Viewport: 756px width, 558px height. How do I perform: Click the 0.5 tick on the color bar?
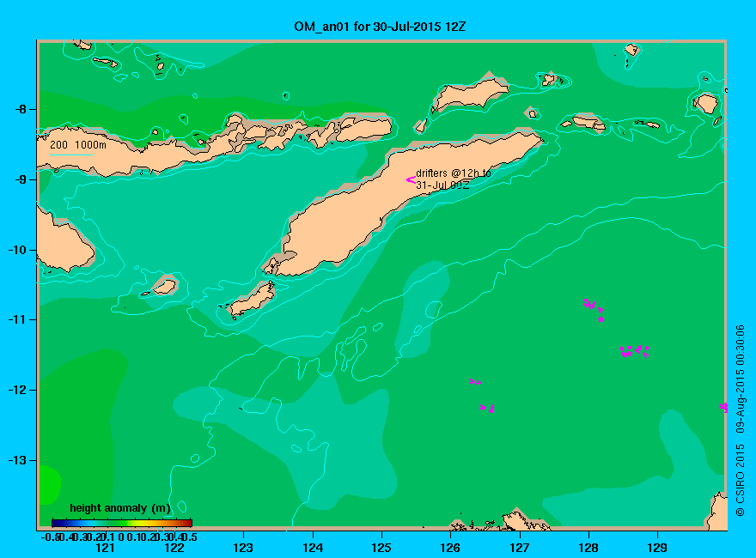tap(190, 537)
